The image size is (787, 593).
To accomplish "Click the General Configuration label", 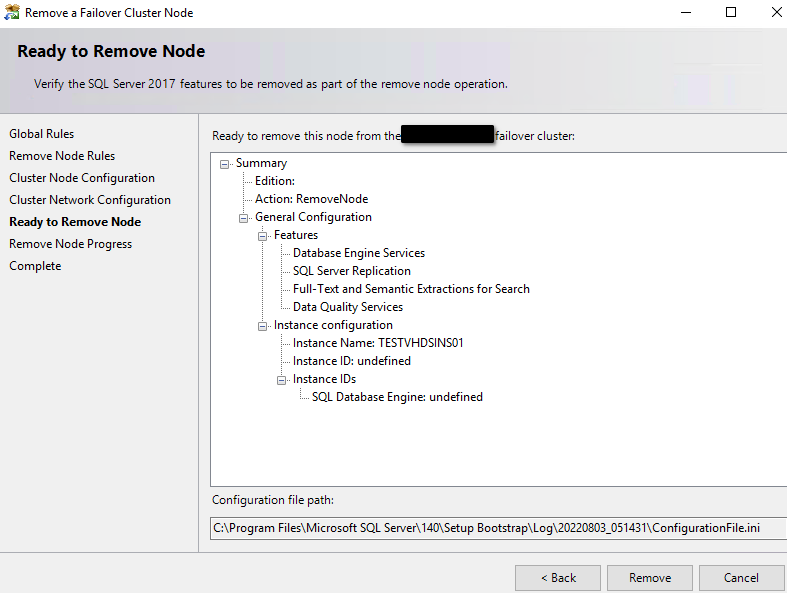I will pos(313,217).
